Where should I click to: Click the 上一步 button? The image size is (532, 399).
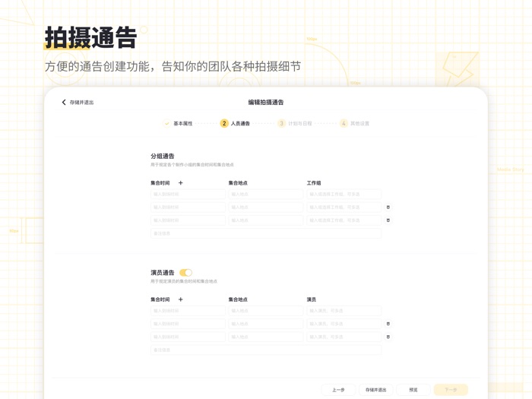coord(338,390)
